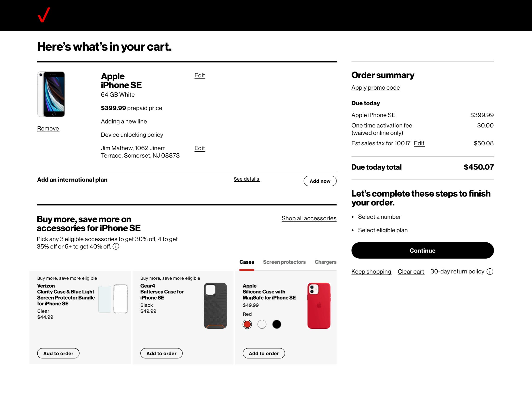Select the white silicone case color
Image resolution: width=532 pixels, height=397 pixels.
coord(262,324)
